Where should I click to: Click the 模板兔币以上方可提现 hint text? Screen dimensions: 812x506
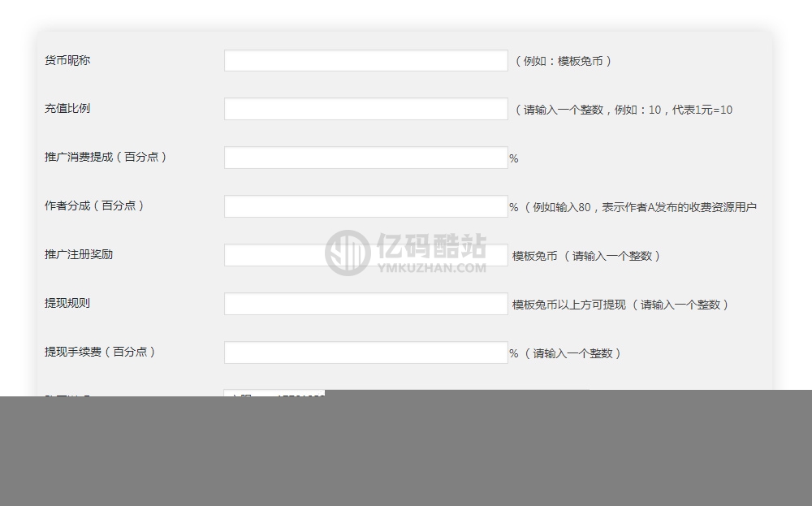(569, 305)
